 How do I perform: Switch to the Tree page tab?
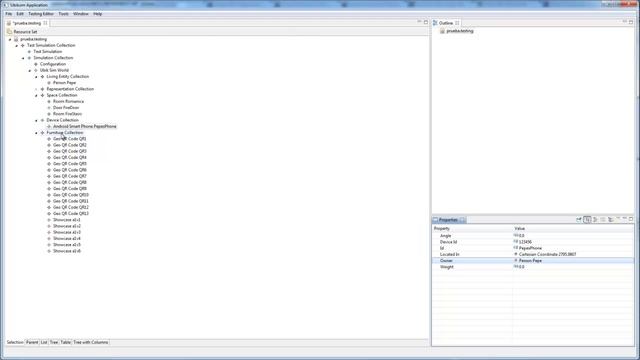tap(54, 342)
